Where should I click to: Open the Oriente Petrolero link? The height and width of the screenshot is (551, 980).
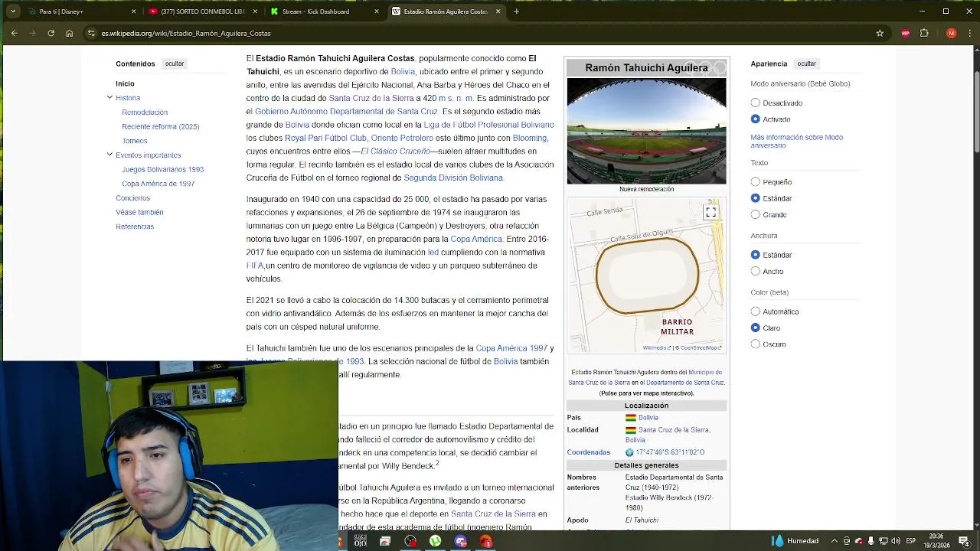[x=402, y=138]
